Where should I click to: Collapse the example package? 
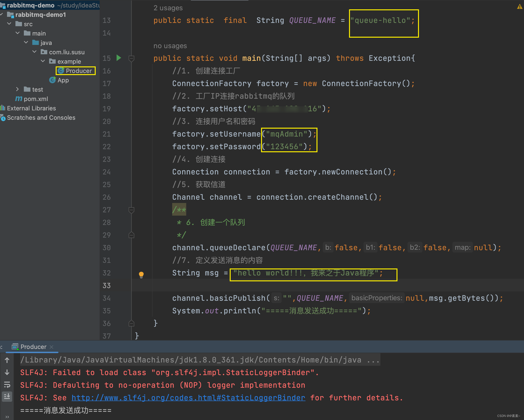pos(43,61)
